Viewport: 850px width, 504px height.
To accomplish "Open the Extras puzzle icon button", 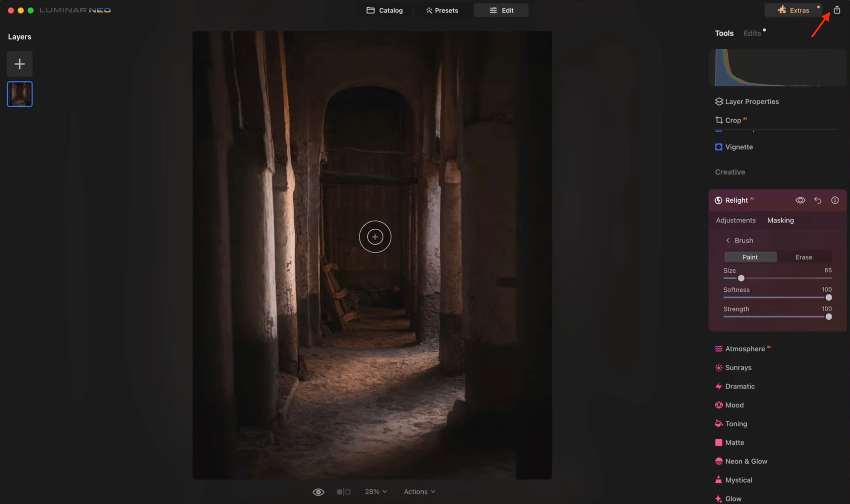I will click(x=793, y=10).
